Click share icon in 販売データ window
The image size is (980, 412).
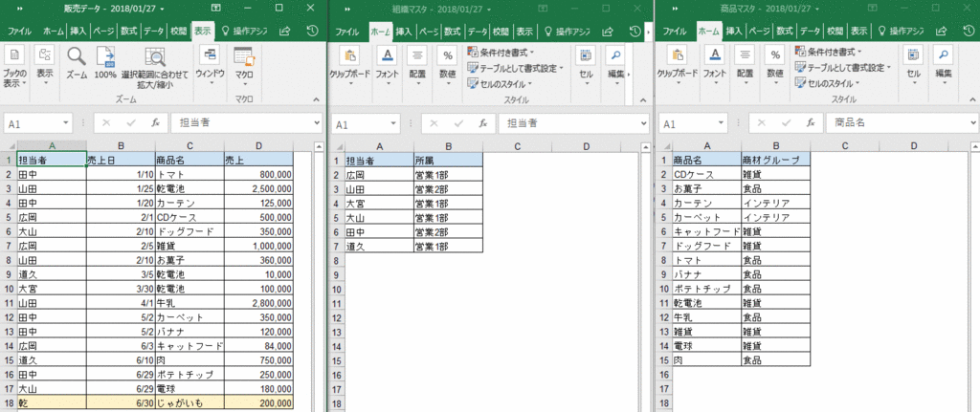tap(285, 31)
